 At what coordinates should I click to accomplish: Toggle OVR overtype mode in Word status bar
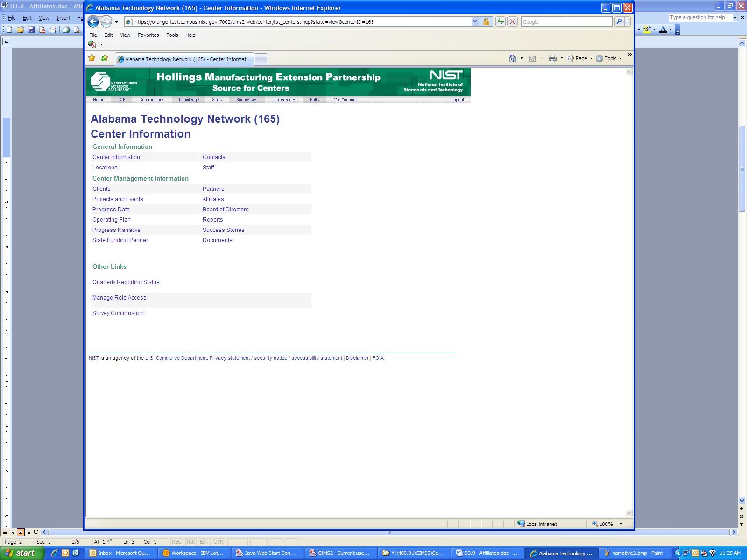(x=218, y=542)
